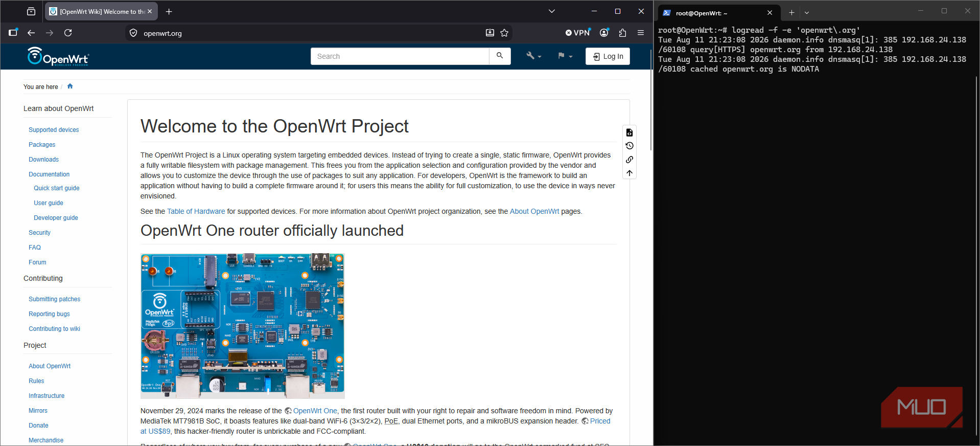
Task: Bookmark this page with the star icon
Action: 504,33
